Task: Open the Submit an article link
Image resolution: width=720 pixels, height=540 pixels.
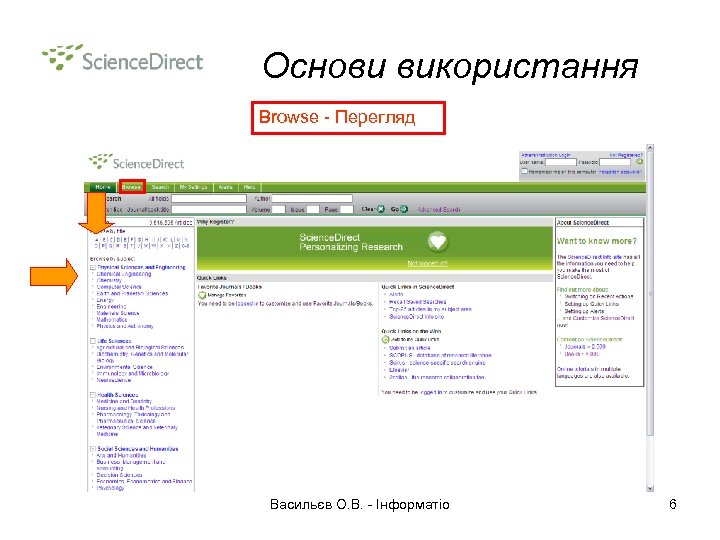Action: click(410, 348)
